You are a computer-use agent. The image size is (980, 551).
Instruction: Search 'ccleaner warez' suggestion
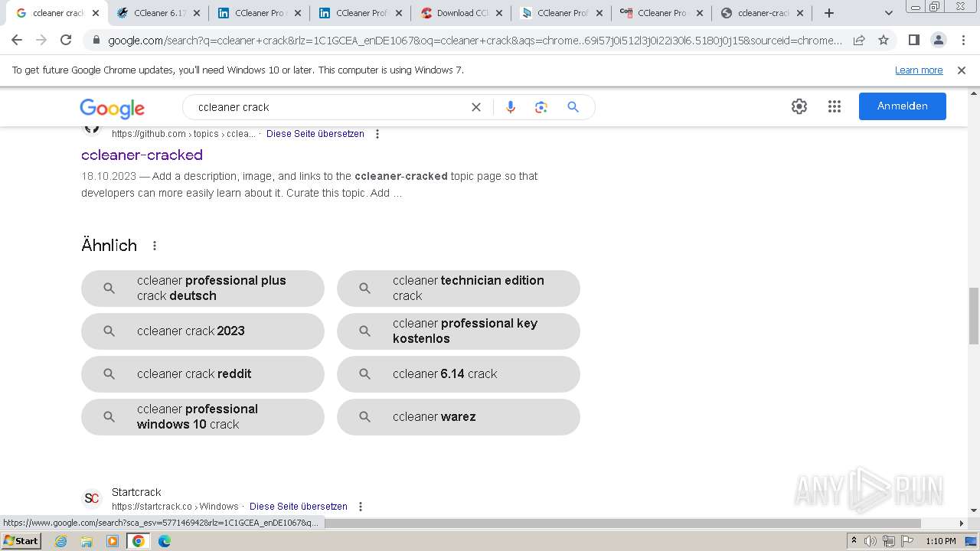tap(459, 417)
